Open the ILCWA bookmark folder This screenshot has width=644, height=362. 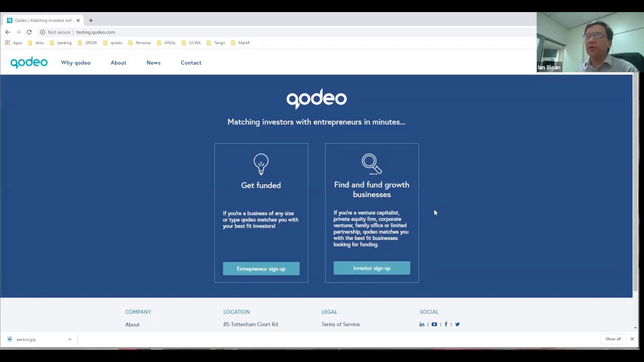(191, 43)
